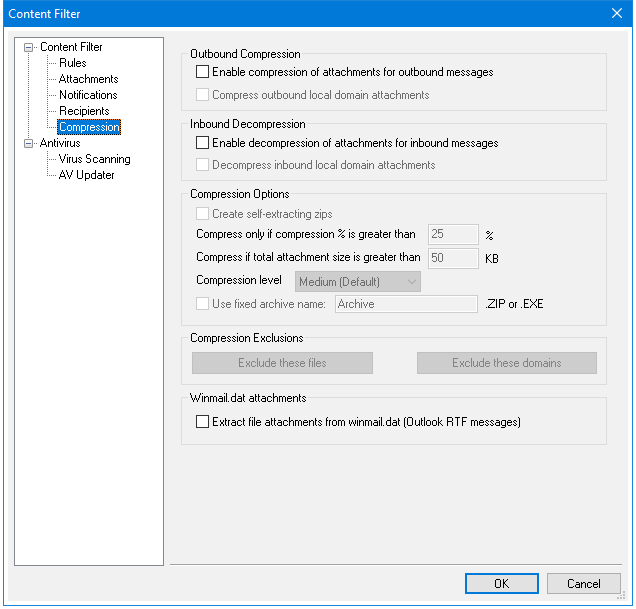Click the Exclude these files button

coord(282,363)
